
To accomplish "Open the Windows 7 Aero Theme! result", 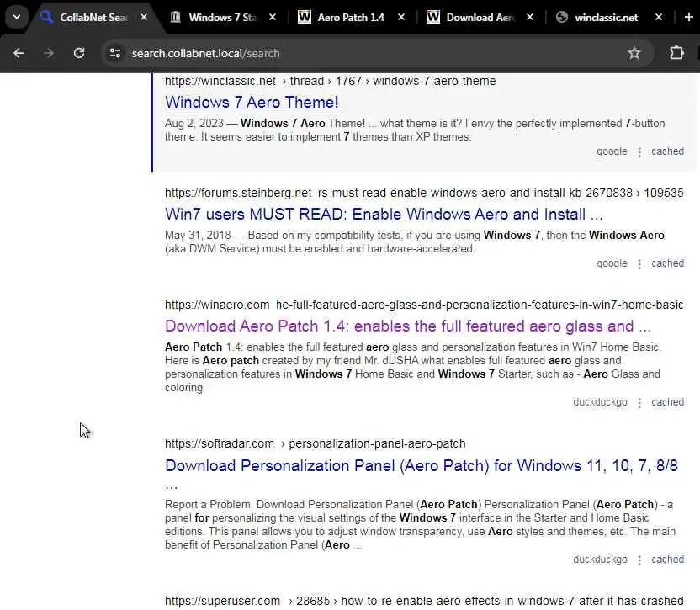I will pyautogui.click(x=252, y=103).
